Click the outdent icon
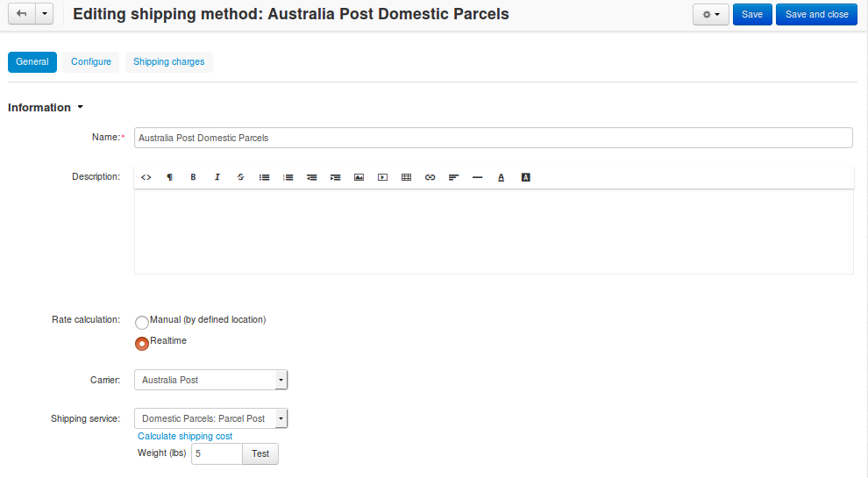The width and height of the screenshot is (868, 478). 311,177
